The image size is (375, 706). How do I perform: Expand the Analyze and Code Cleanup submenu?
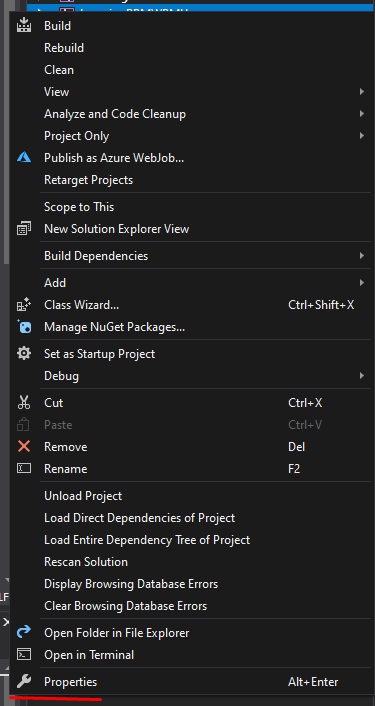361,114
